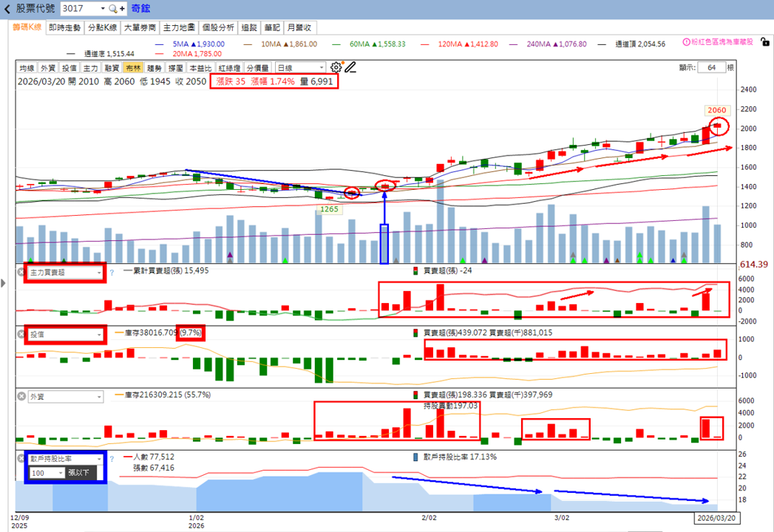The height and width of the screenshot is (532, 774).
Task: Switch to the 分點K線 tab
Action: (102, 27)
